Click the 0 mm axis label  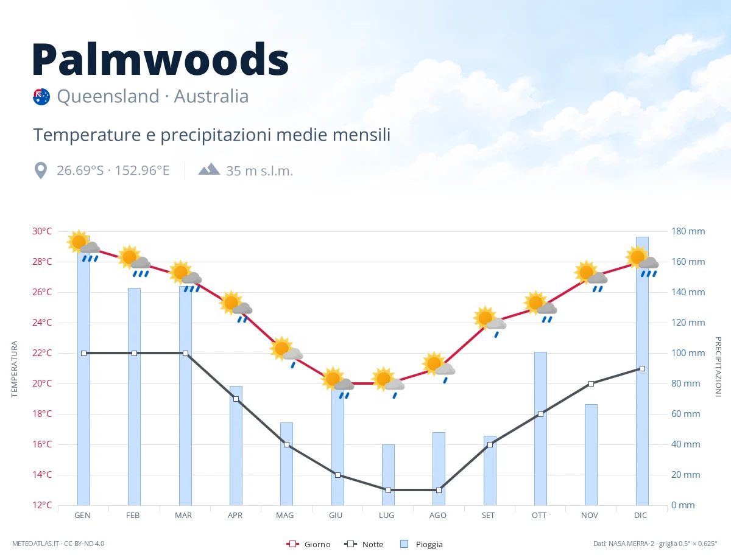coord(683,505)
